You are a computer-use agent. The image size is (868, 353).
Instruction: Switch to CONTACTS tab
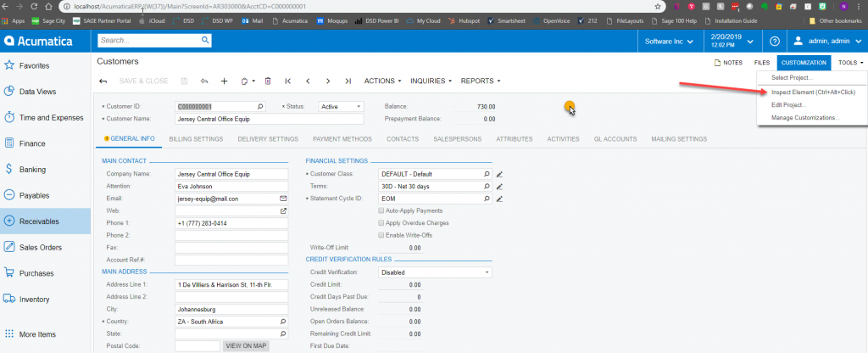pos(403,139)
